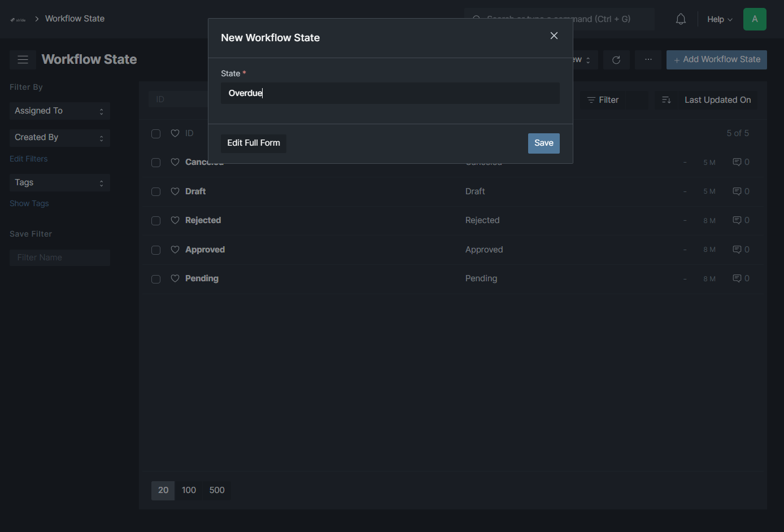The image size is (784, 532).
Task: Click the State input field
Action: coord(390,93)
